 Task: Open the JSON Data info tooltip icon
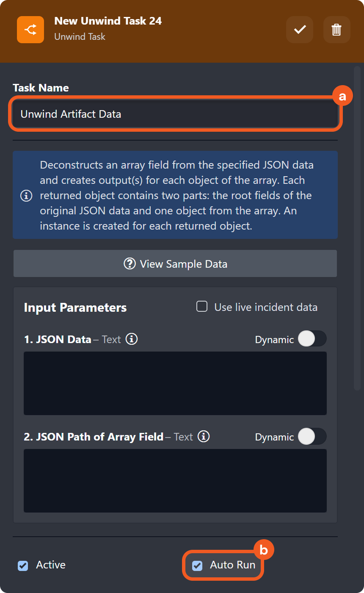[x=132, y=339]
